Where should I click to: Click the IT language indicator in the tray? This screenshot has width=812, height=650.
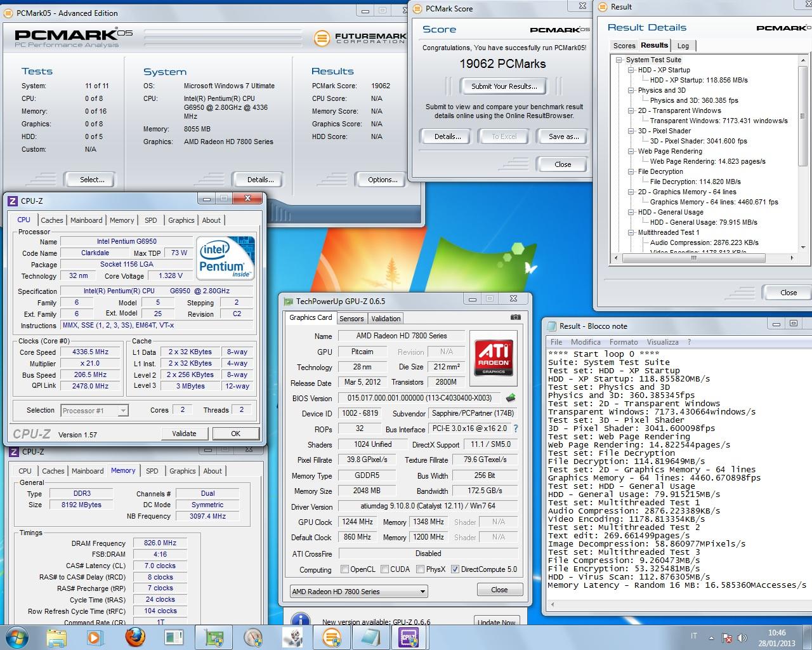click(x=694, y=636)
